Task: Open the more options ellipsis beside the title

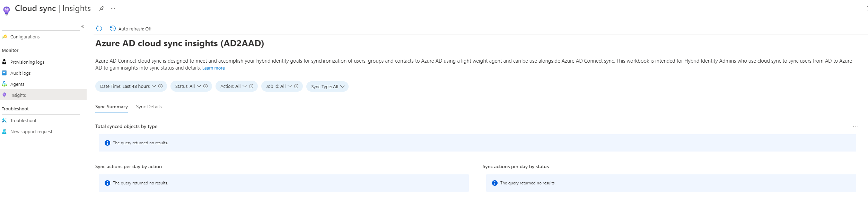Action: 113,8
